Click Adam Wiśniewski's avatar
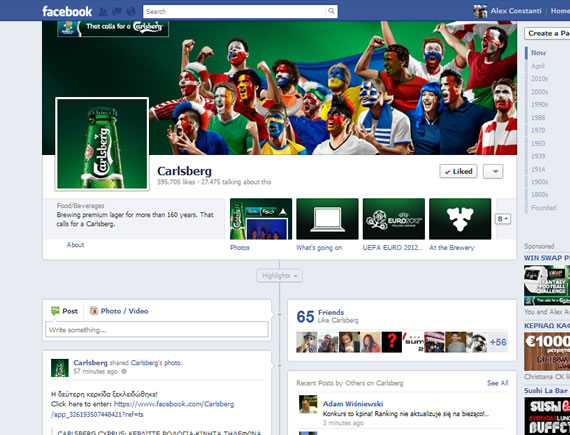This screenshot has width=570, height=435. click(308, 404)
